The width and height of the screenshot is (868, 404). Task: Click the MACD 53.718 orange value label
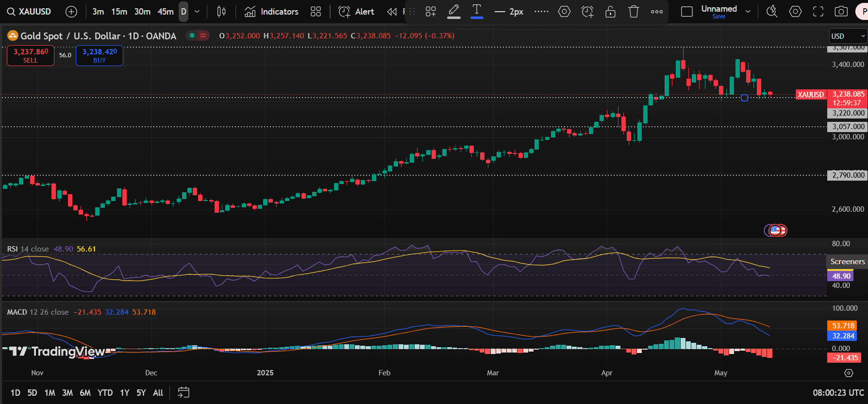point(843,326)
